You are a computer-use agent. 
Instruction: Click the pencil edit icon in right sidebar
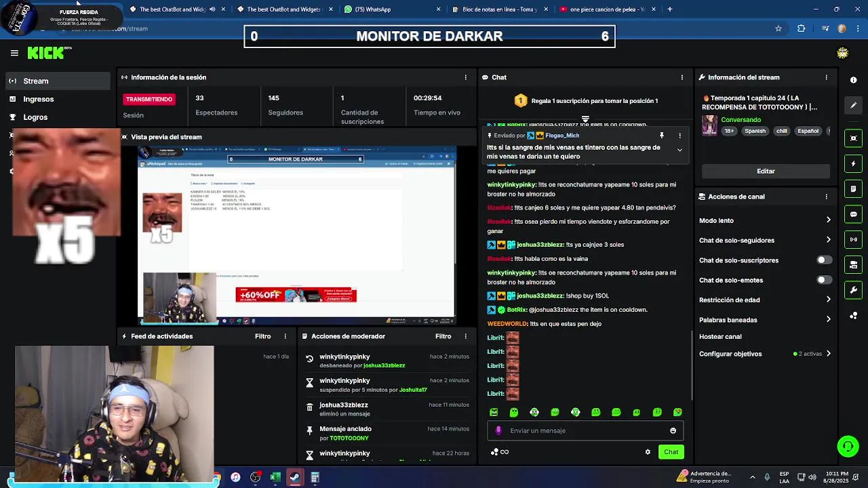coord(853,105)
